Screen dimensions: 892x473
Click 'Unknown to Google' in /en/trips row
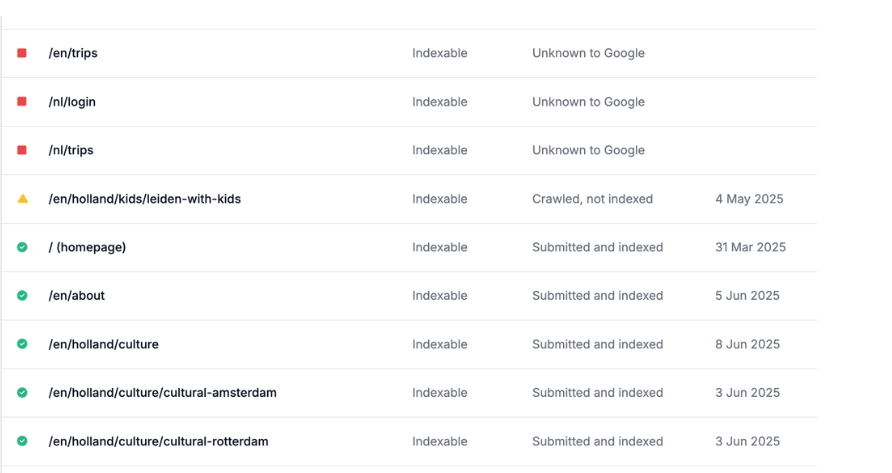point(588,53)
